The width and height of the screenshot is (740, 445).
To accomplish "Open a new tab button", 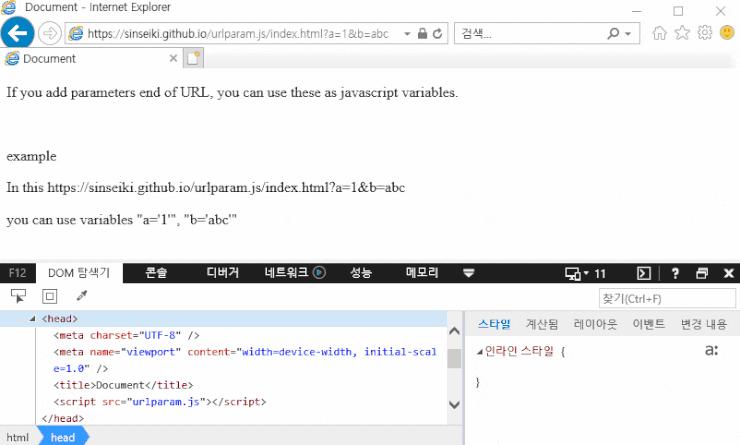I will tap(193, 58).
